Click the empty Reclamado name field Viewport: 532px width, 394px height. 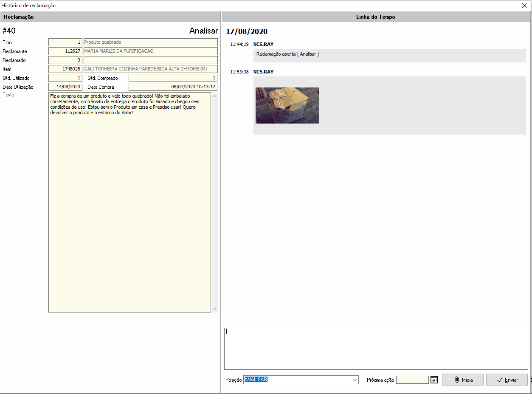pos(151,60)
